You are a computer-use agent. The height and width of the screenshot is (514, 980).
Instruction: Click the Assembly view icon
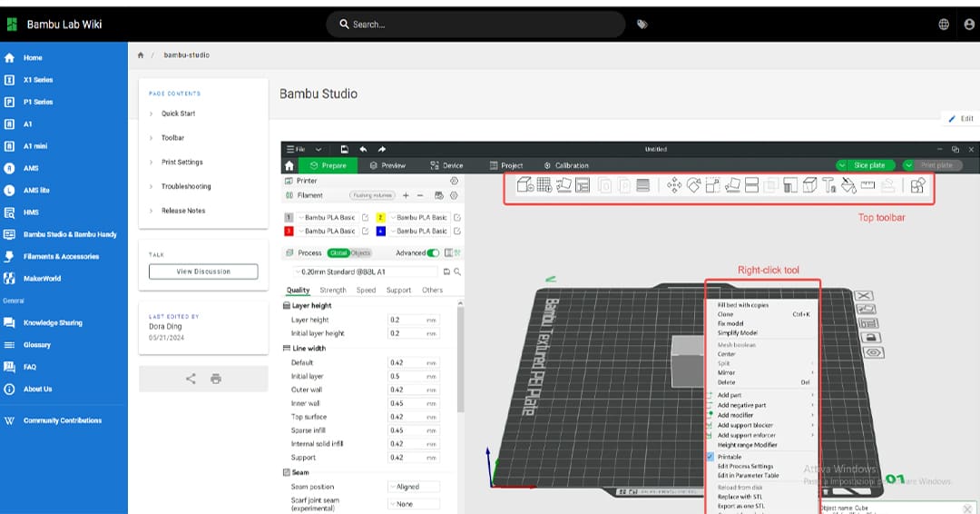point(917,185)
